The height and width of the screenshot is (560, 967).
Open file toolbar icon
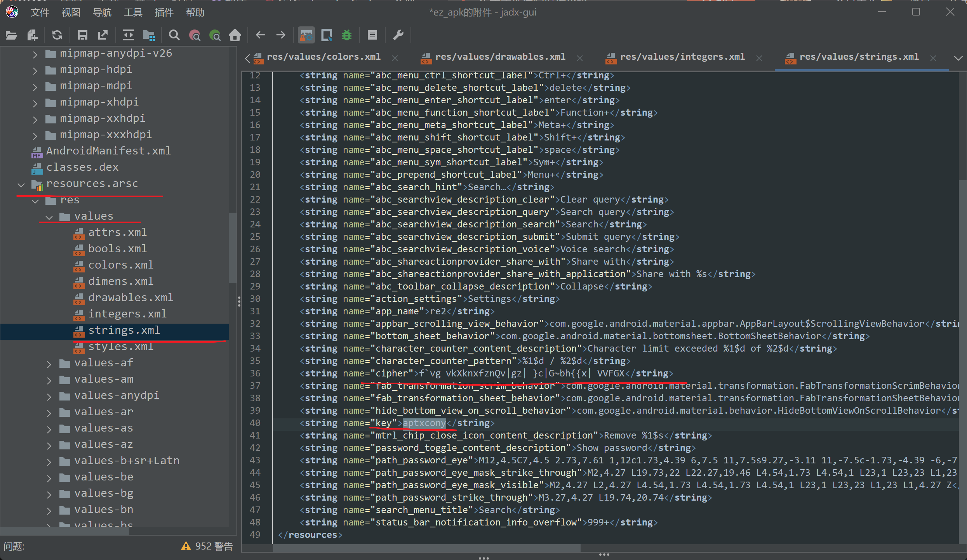pos(11,35)
